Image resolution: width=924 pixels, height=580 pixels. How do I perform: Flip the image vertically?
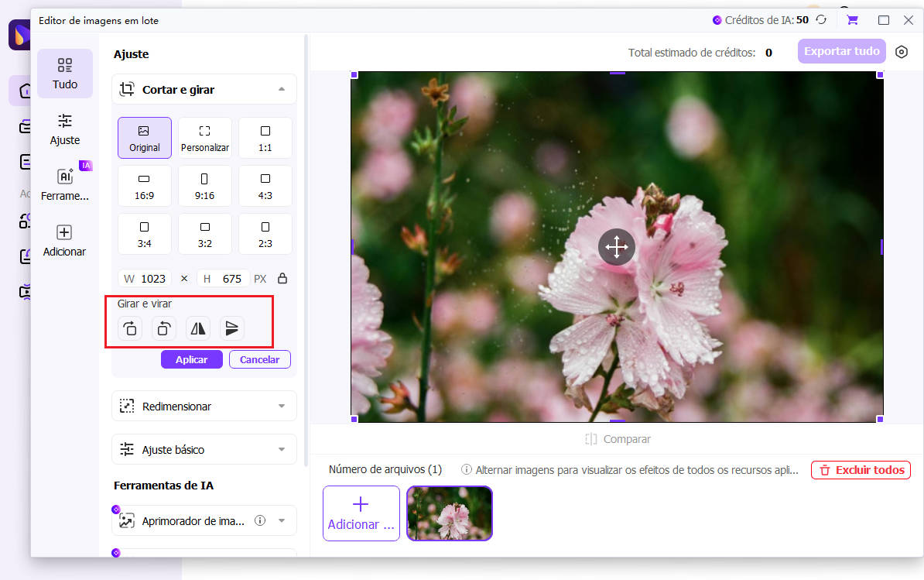(x=231, y=328)
